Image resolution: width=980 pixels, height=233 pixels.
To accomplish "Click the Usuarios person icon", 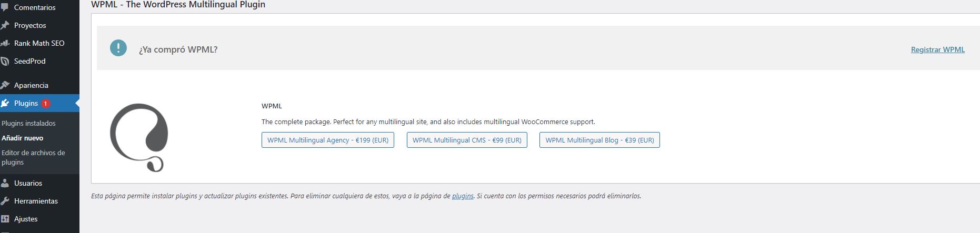I will [x=5, y=183].
